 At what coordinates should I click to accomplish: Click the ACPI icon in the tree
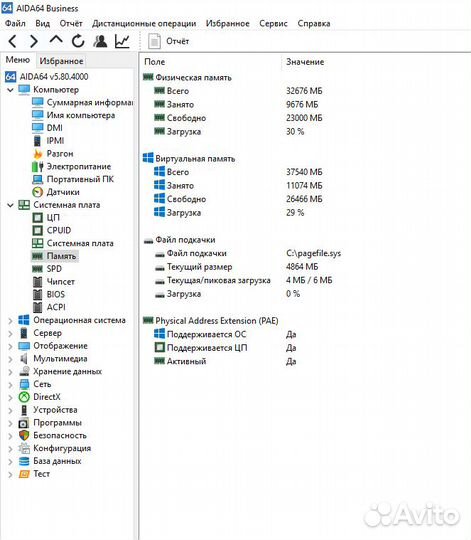coord(37,307)
